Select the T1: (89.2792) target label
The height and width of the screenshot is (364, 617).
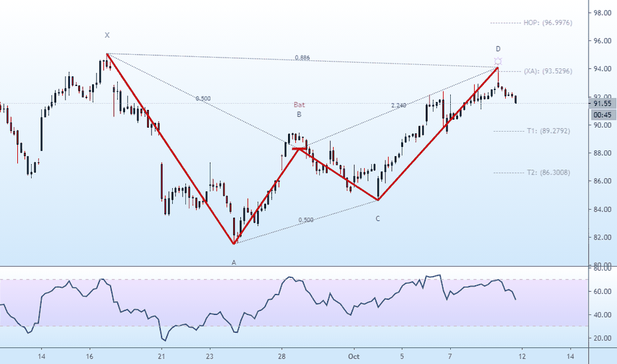click(548, 131)
